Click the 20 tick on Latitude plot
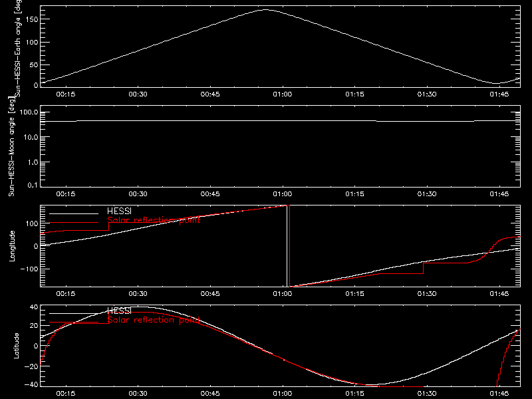 point(35,326)
